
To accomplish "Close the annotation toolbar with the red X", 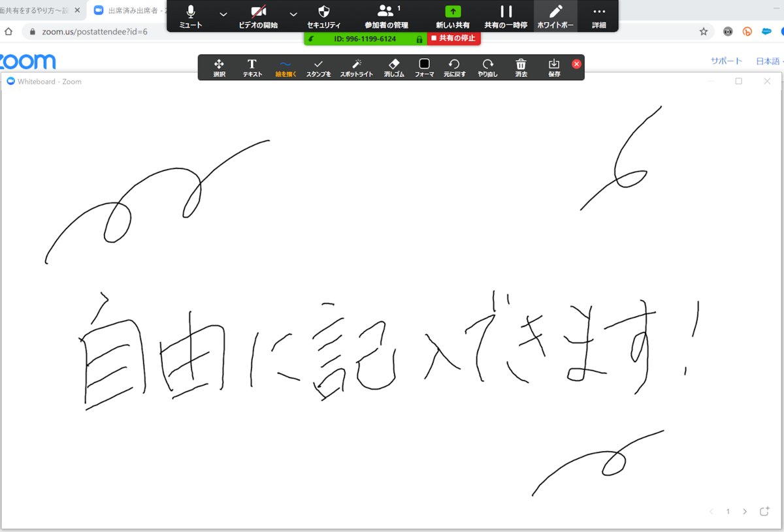I will tap(576, 64).
